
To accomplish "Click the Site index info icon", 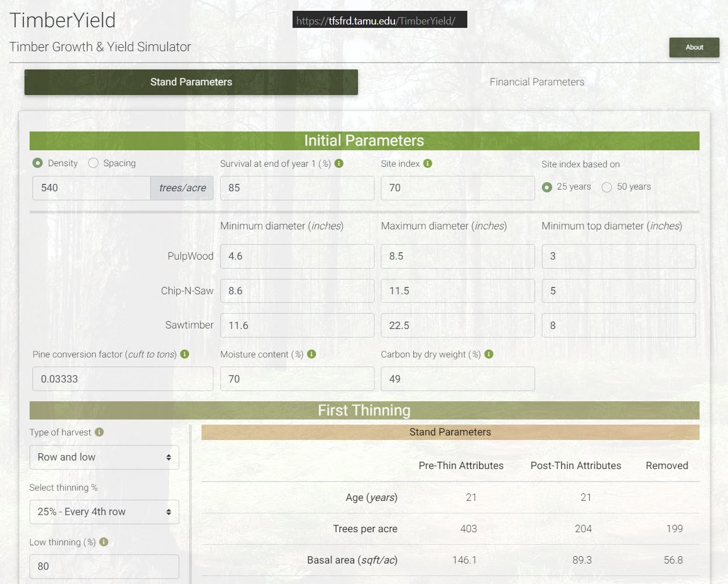I will (x=427, y=163).
